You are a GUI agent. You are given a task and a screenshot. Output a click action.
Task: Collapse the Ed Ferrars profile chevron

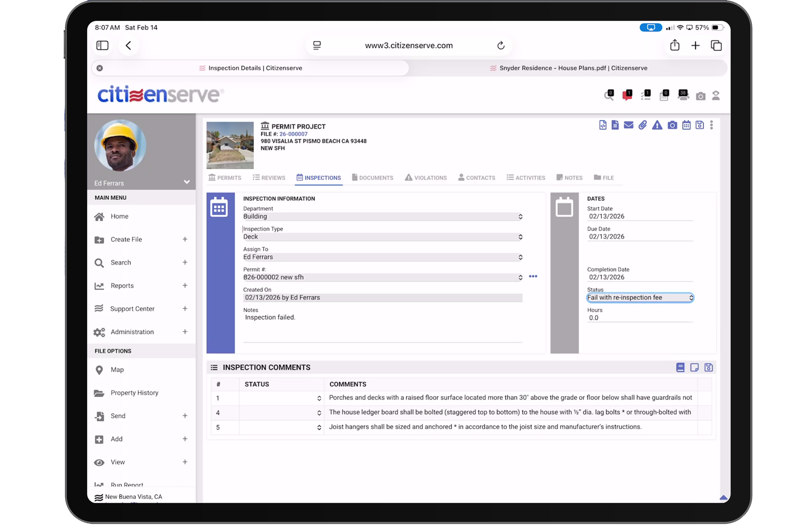(x=187, y=182)
